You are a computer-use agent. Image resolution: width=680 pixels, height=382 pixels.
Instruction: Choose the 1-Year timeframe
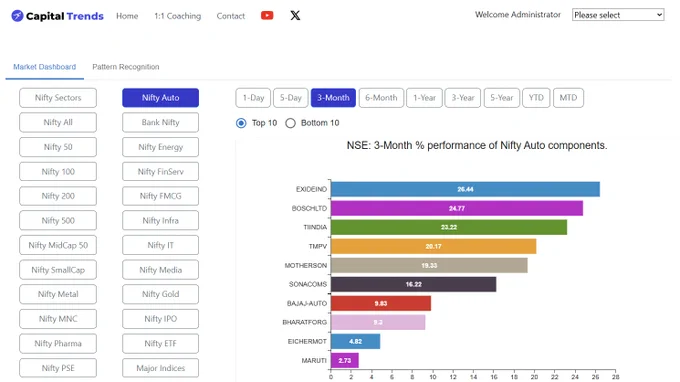424,98
